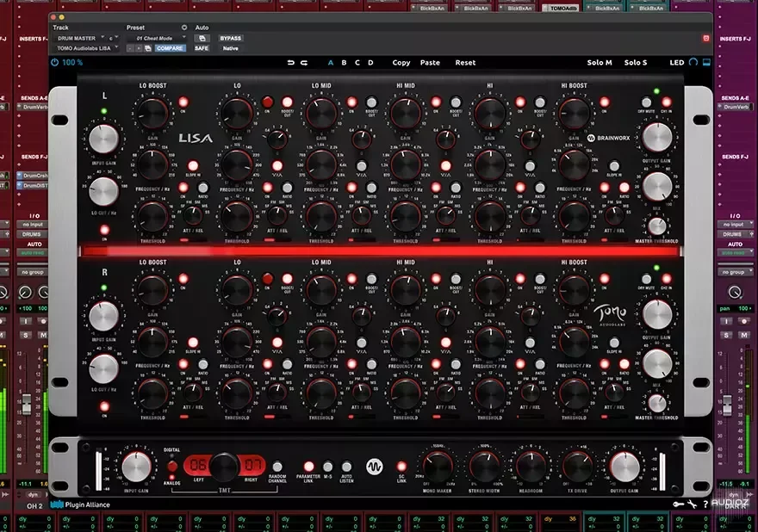
Task: Open the DRUMS output selector on right track
Action: pos(733,234)
